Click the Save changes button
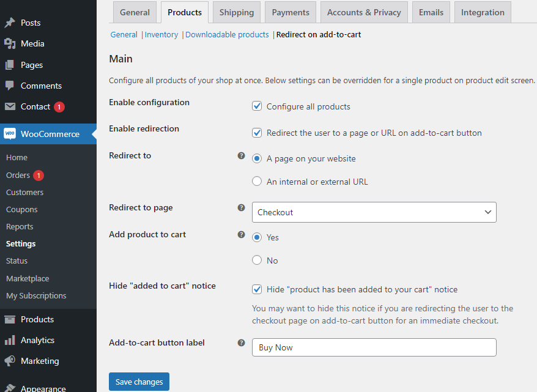This screenshot has height=392, width=537. click(x=139, y=382)
